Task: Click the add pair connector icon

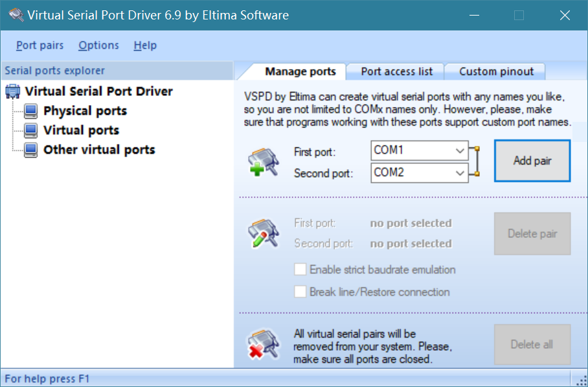Action: [264, 162]
